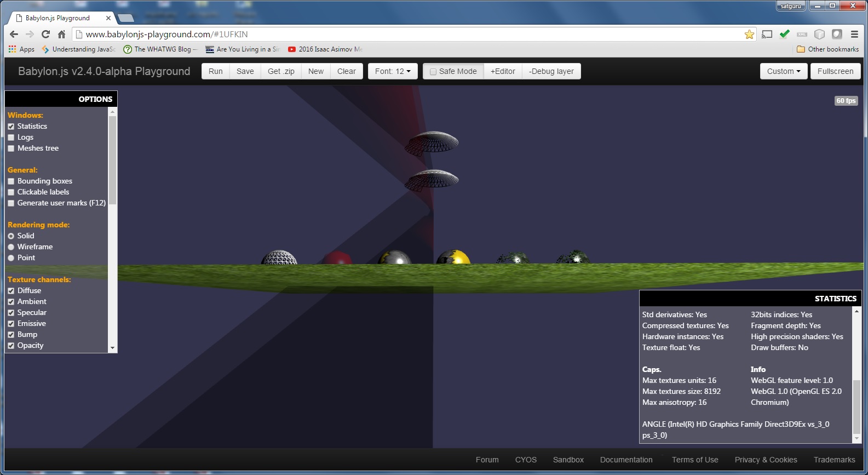The height and width of the screenshot is (475, 868).
Task: Enable the Logs window checkbox
Action: point(11,138)
